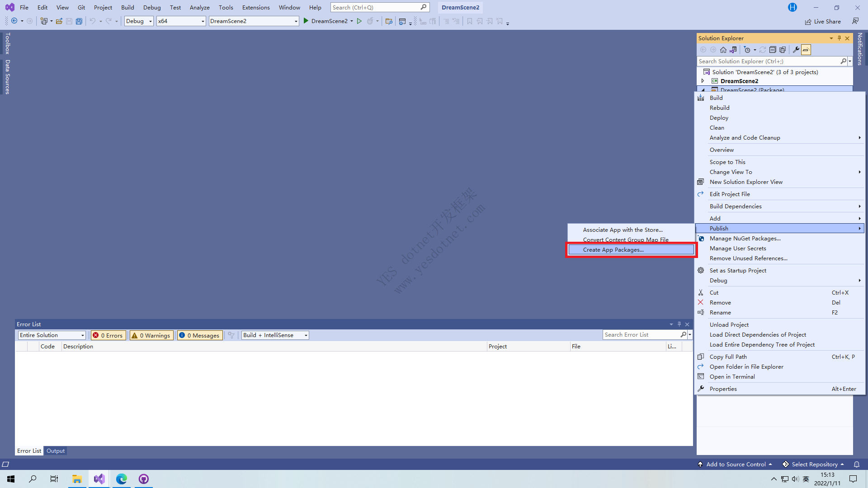
Task: Click the Search Error List field
Action: coord(642,335)
